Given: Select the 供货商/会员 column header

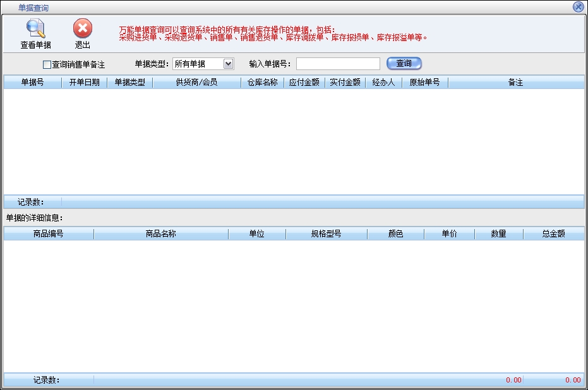Looking at the screenshot, I should pos(196,83).
